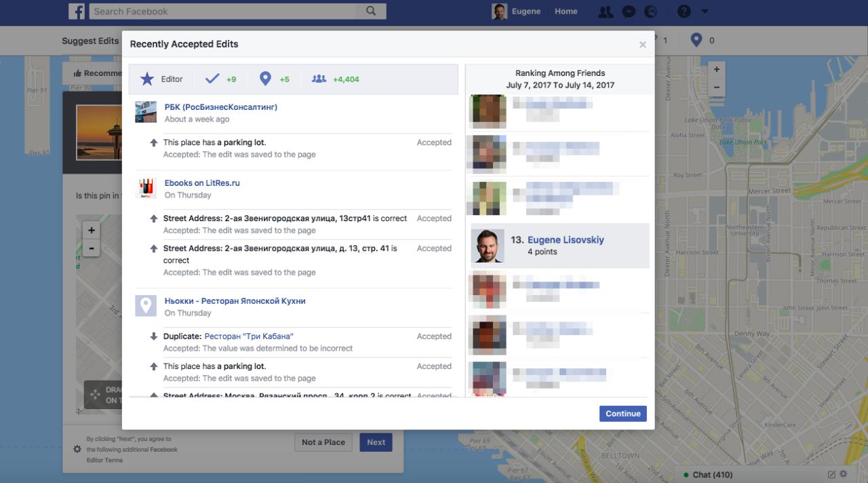Click the Continue button
868x483 pixels.
(623, 414)
